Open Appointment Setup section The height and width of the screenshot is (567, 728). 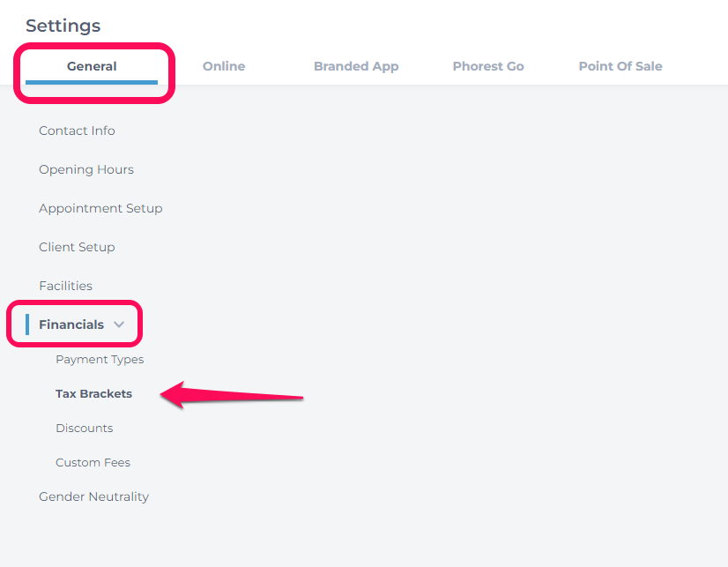point(100,208)
